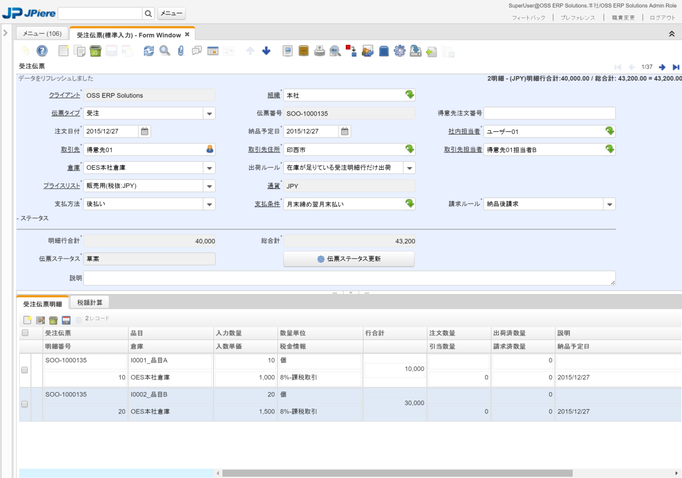Screen dimensions: 682x478
Task: Jump to the last record arrow
Action: (675, 67)
